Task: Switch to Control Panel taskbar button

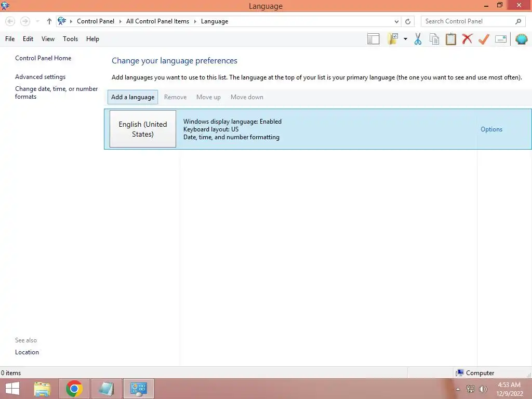Action: click(138, 389)
